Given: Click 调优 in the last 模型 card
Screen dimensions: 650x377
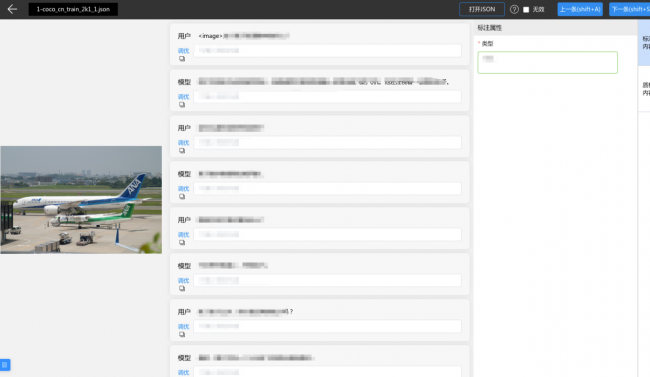Looking at the screenshot, I should pyautogui.click(x=183, y=372).
